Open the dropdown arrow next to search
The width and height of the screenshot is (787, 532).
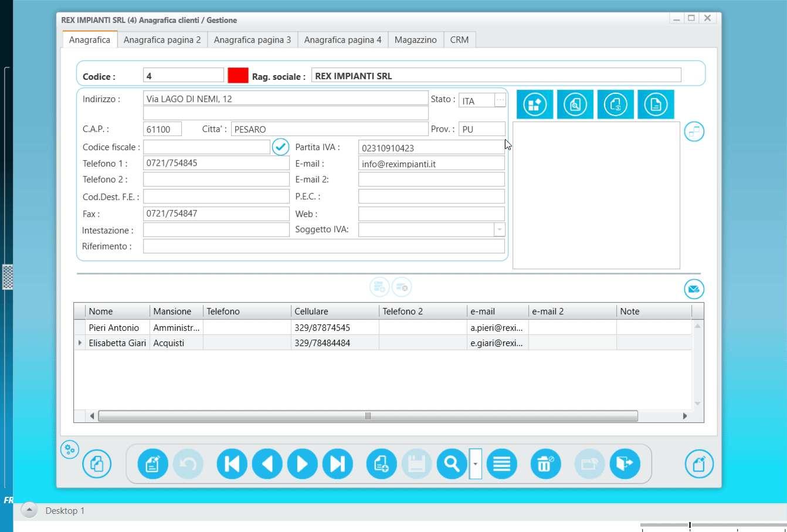coord(476,464)
